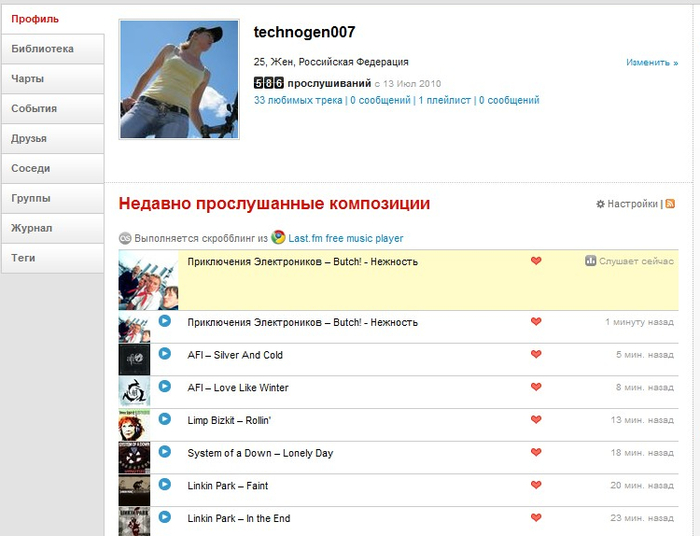Toggle heart for Linkin Park – In the End

[x=536, y=517]
